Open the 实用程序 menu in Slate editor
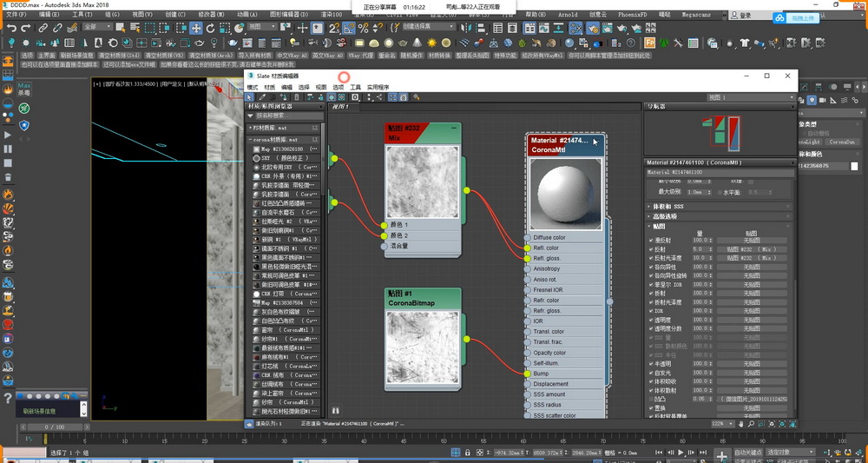This screenshot has height=463, width=868. (x=378, y=87)
